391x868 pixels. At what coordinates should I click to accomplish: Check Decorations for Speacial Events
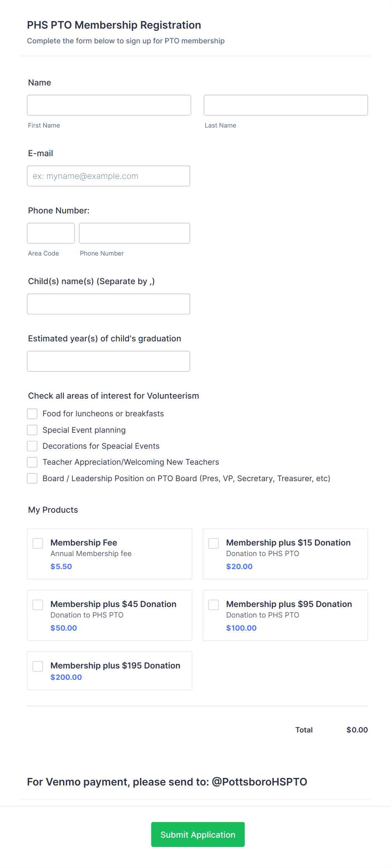[x=32, y=446]
